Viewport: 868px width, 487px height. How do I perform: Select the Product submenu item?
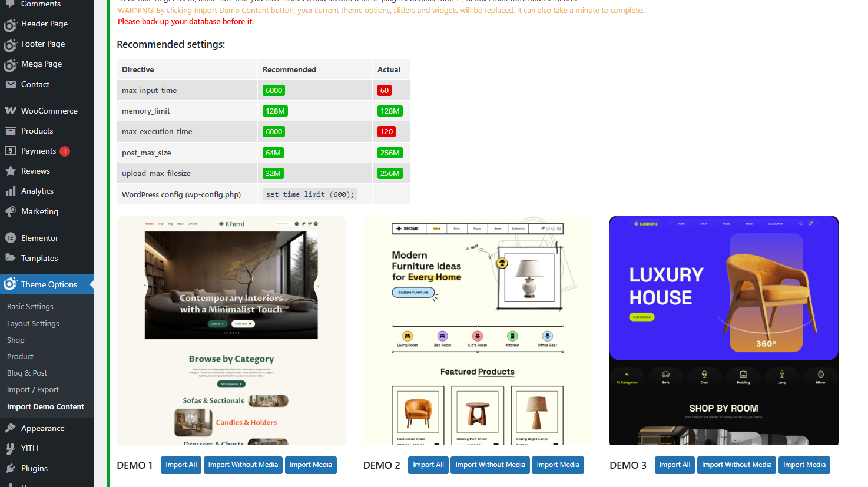(20, 357)
